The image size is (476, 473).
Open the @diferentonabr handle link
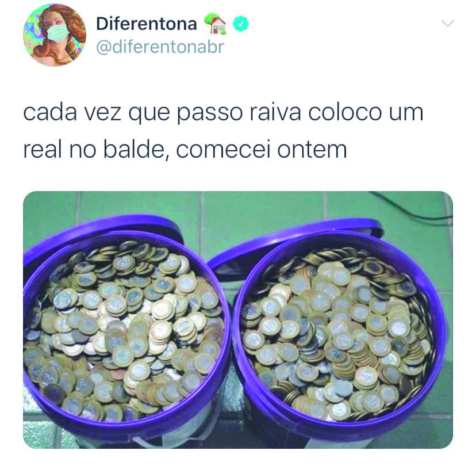coord(160,47)
